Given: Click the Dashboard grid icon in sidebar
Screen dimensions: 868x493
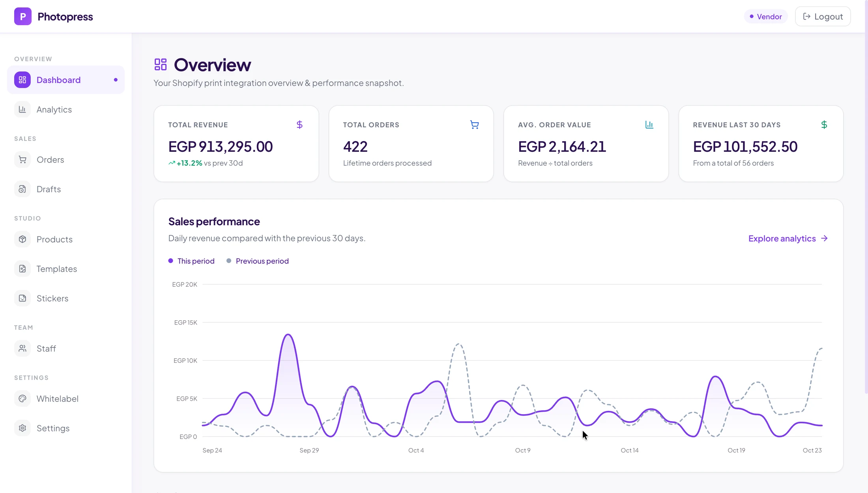Looking at the screenshot, I should coord(22,80).
